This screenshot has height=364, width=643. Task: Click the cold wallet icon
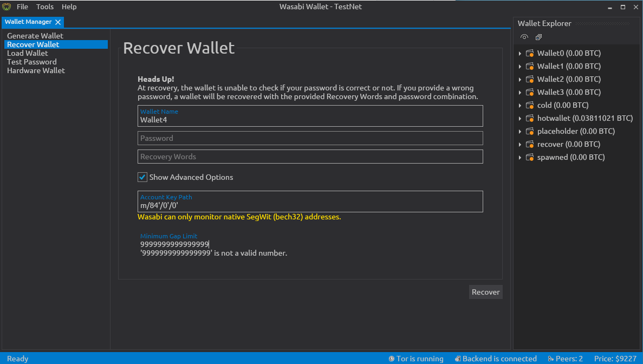530,105
